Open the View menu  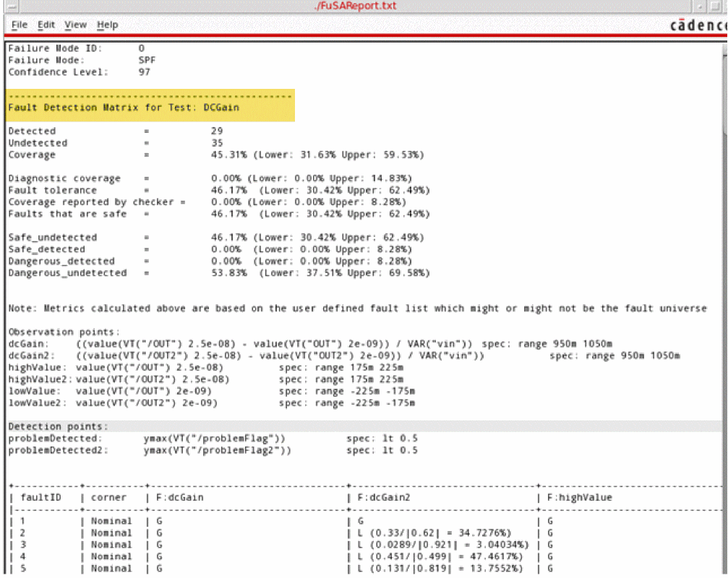75,25
